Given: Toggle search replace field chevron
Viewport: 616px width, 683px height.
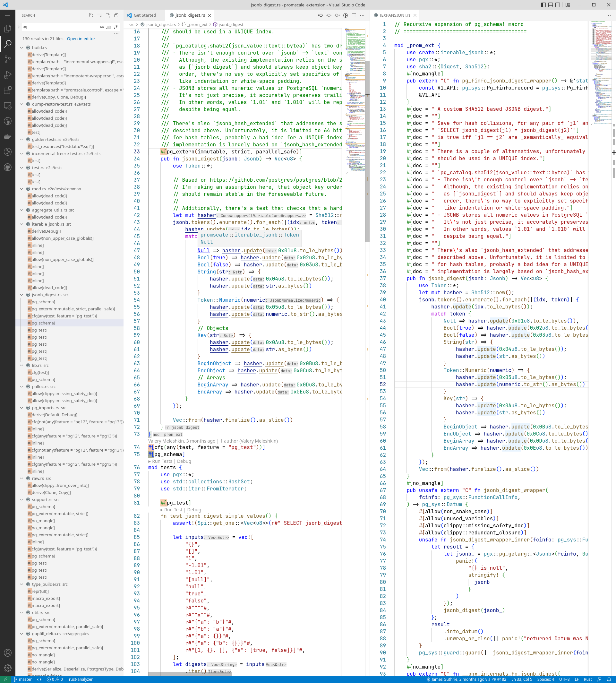Looking at the screenshot, I should tap(19, 27).
